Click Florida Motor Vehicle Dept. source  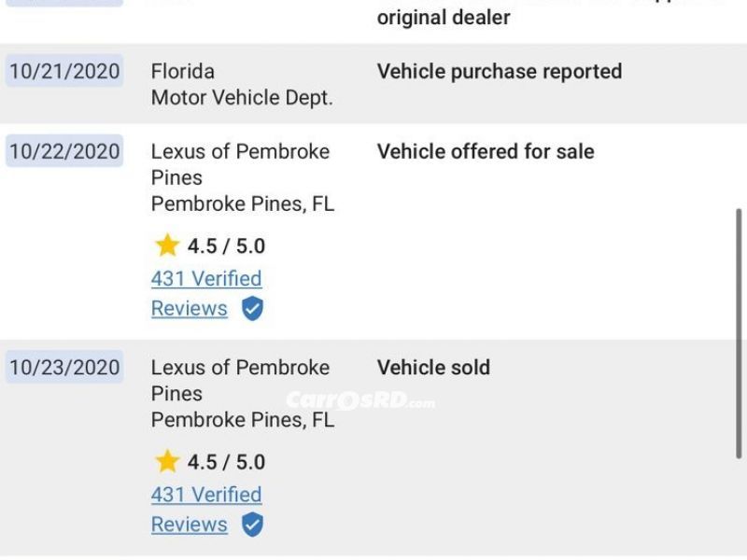(242, 84)
